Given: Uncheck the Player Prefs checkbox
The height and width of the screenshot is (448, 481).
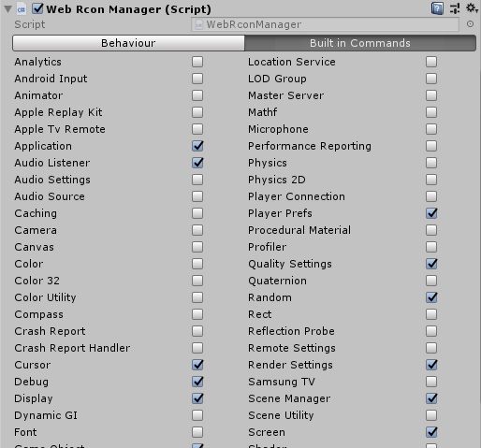Looking at the screenshot, I should [431, 213].
